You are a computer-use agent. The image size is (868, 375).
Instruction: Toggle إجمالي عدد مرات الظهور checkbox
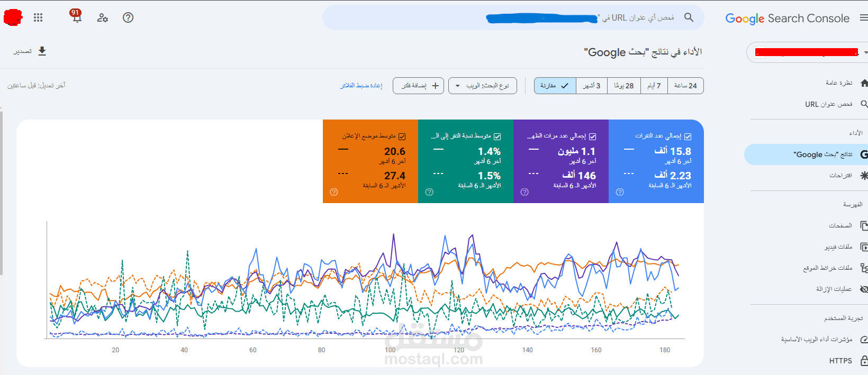592,136
